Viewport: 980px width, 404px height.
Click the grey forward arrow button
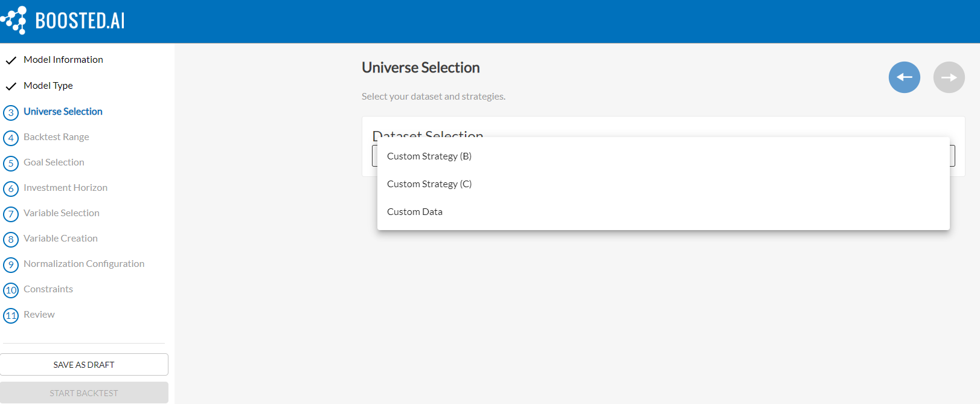pyautogui.click(x=949, y=77)
